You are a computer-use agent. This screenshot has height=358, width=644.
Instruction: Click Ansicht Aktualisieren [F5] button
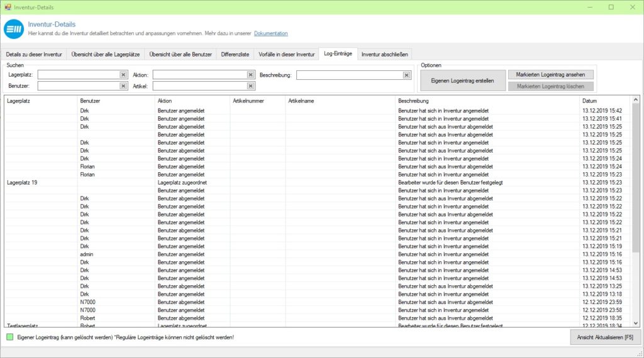coord(605,337)
